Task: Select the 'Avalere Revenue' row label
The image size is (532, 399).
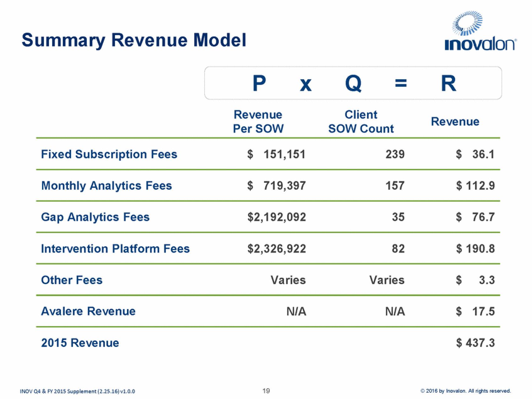Action: click(88, 311)
